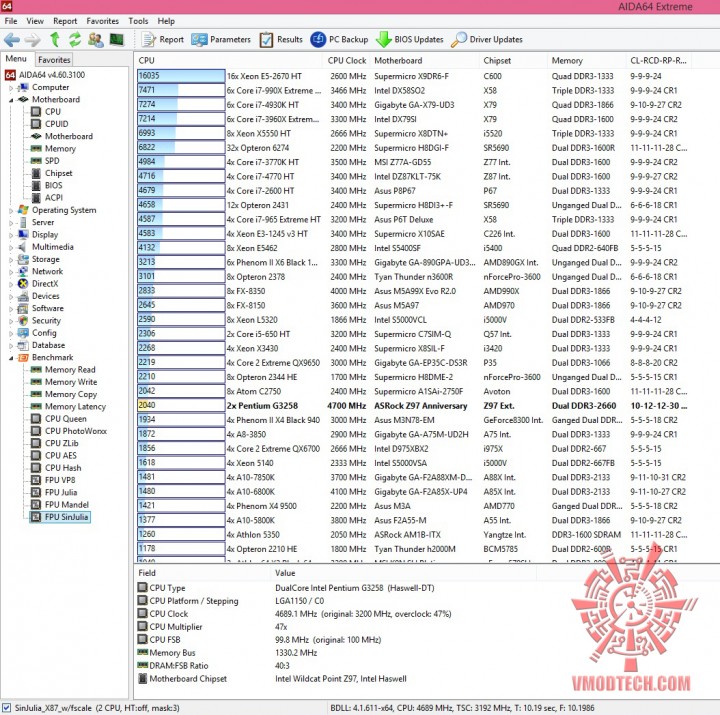Open the Favorites menu
This screenshot has height=715, width=720.
(102, 21)
